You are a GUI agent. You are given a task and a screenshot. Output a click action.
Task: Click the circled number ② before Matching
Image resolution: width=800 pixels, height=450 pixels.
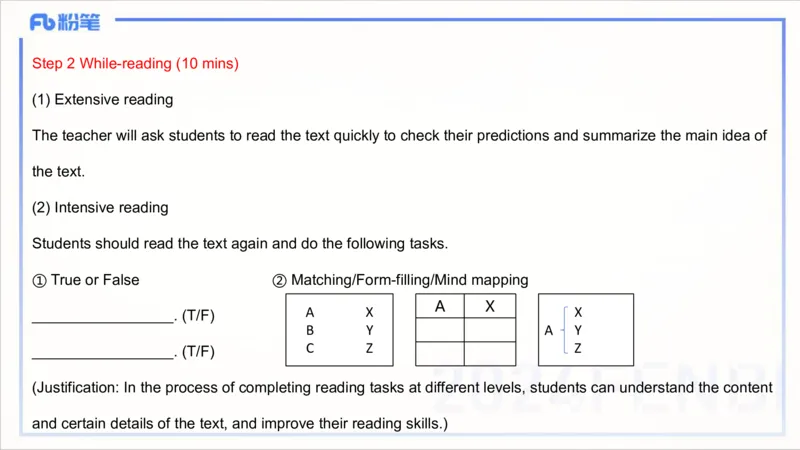coord(279,280)
